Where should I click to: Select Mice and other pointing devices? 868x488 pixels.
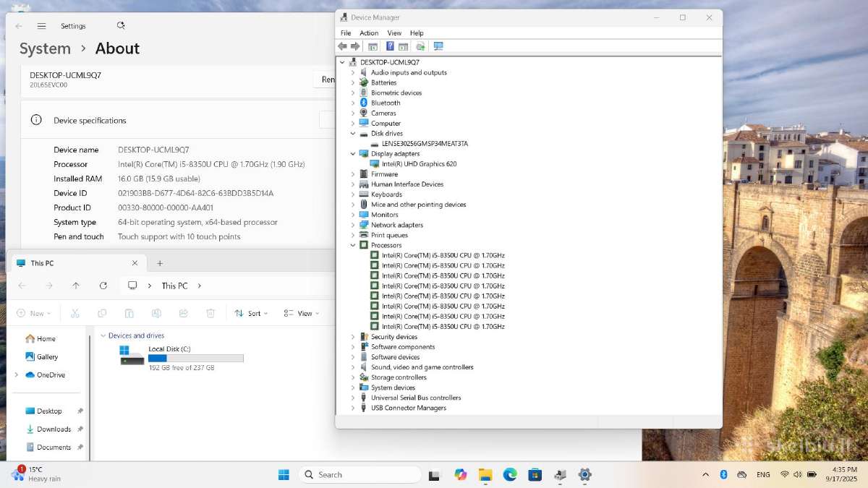[x=419, y=205]
